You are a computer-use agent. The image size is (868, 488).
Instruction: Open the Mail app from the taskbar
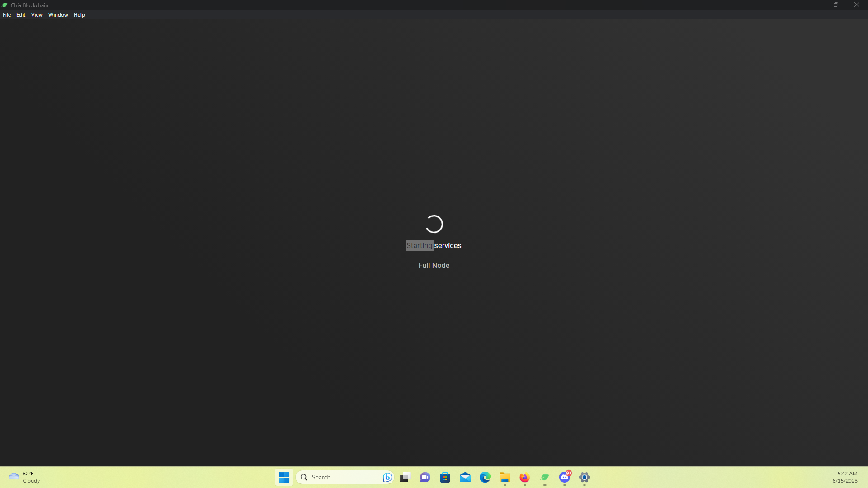coord(465,477)
